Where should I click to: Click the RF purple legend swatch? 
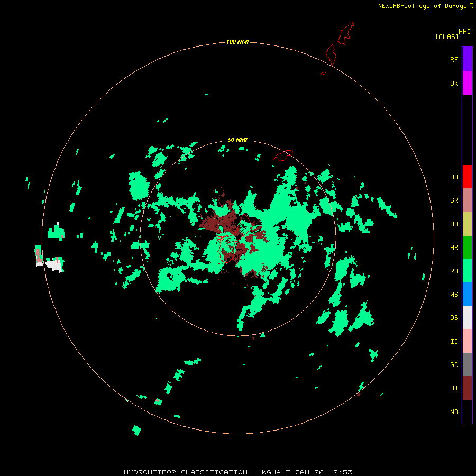[467, 59]
